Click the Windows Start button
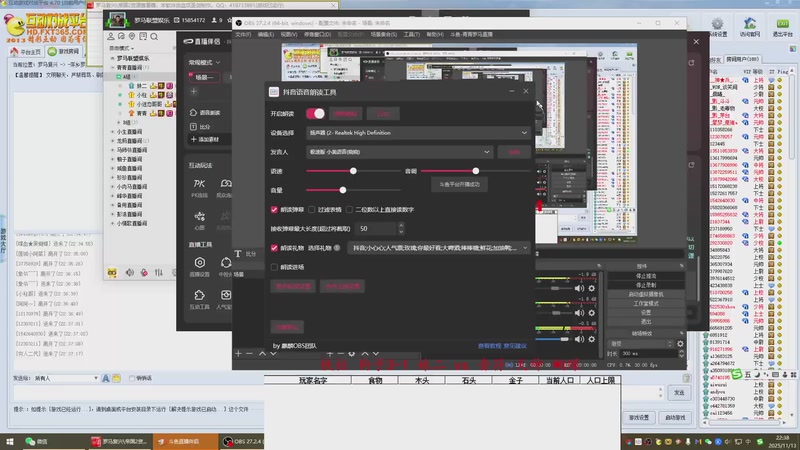 [x=9, y=442]
